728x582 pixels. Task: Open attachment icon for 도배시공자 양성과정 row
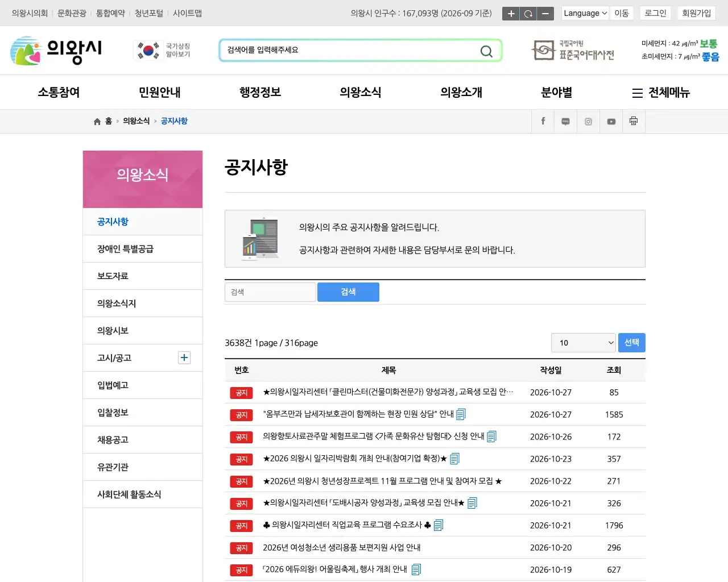pyautogui.click(x=472, y=503)
